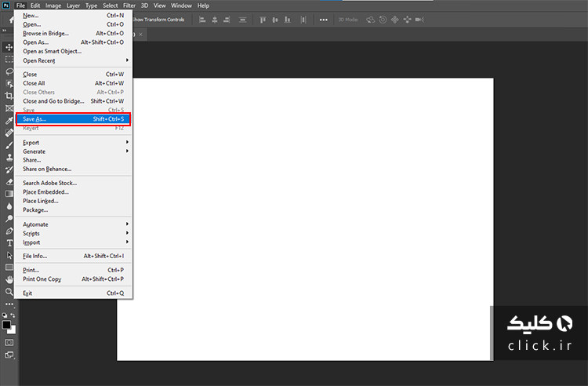
Task: Select the Zoom tool
Action: (x=9, y=292)
